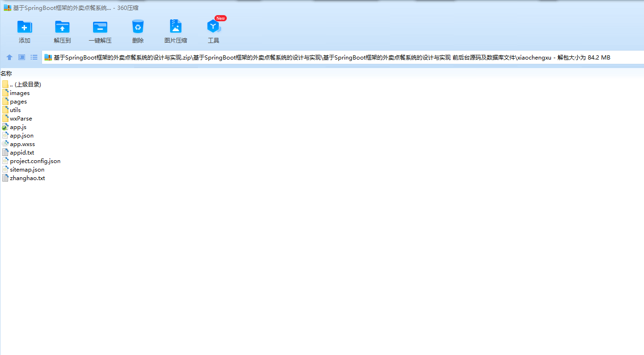Image resolution: width=644 pixels, height=355 pixels.
Task: Select the wxParse folder icon
Action: pos(5,118)
